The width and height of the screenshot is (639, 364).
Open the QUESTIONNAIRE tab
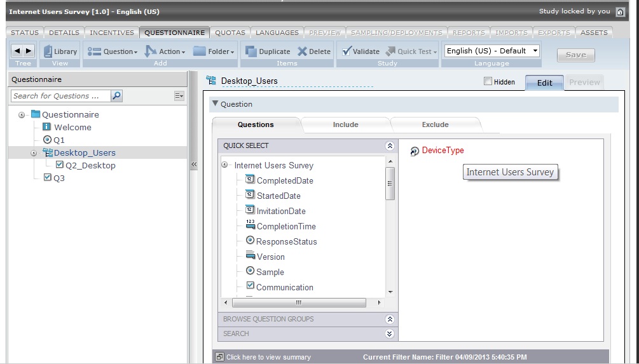coord(174,32)
